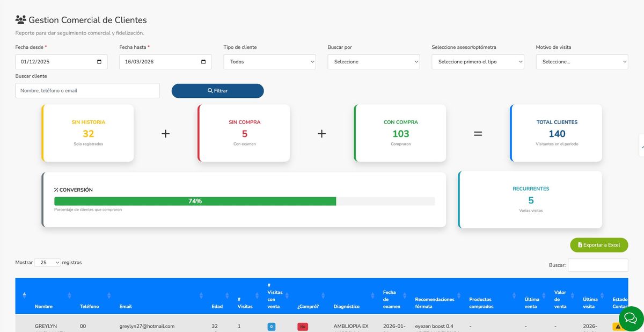
Task: Open the calendar picker for Fecha desde
Action: [x=100, y=61]
